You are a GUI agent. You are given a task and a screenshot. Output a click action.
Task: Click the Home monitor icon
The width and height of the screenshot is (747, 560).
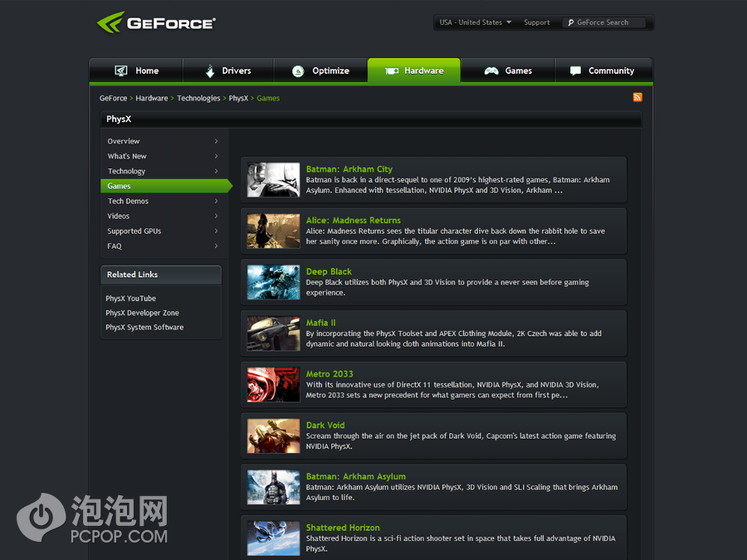(x=121, y=71)
